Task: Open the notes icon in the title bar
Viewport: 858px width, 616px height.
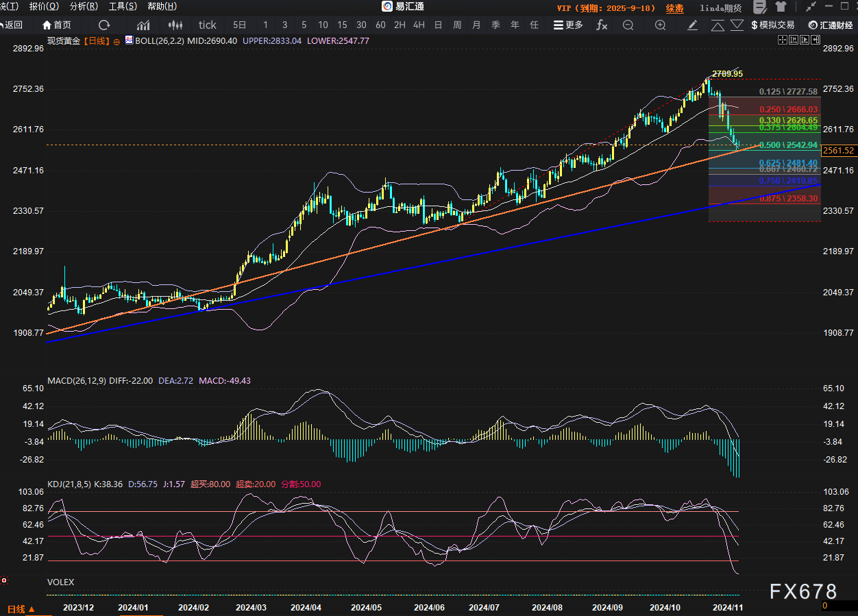Action: click(x=759, y=8)
